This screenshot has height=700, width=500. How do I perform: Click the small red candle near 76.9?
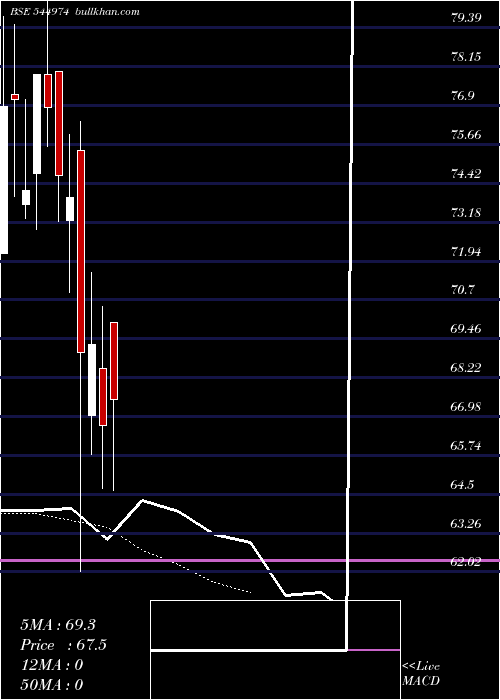pyautogui.click(x=15, y=97)
